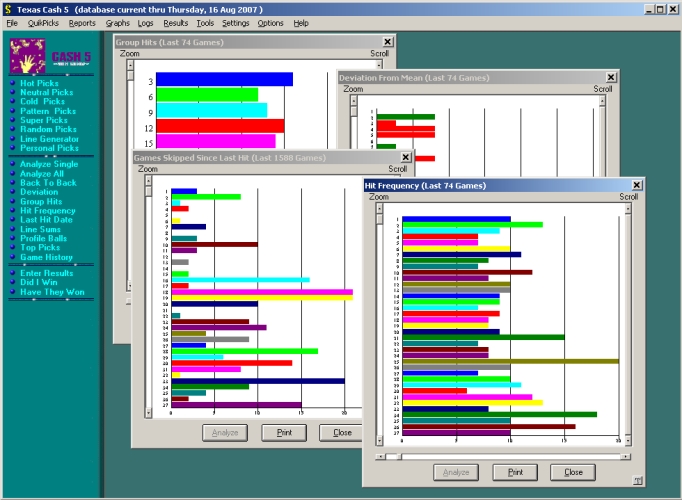Screen dimensions: 682x500
Task: Open the Tools menu
Action: (x=205, y=23)
